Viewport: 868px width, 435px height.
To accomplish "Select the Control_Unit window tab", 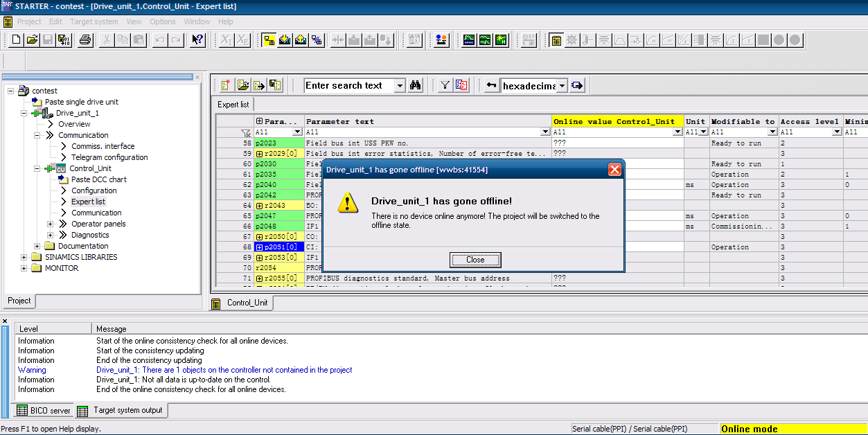I will [241, 303].
